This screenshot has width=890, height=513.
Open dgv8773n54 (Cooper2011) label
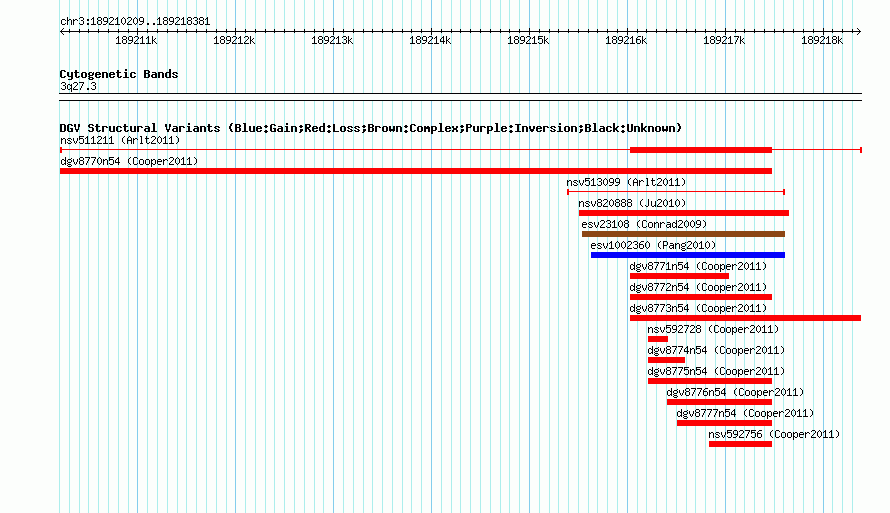tap(698, 308)
